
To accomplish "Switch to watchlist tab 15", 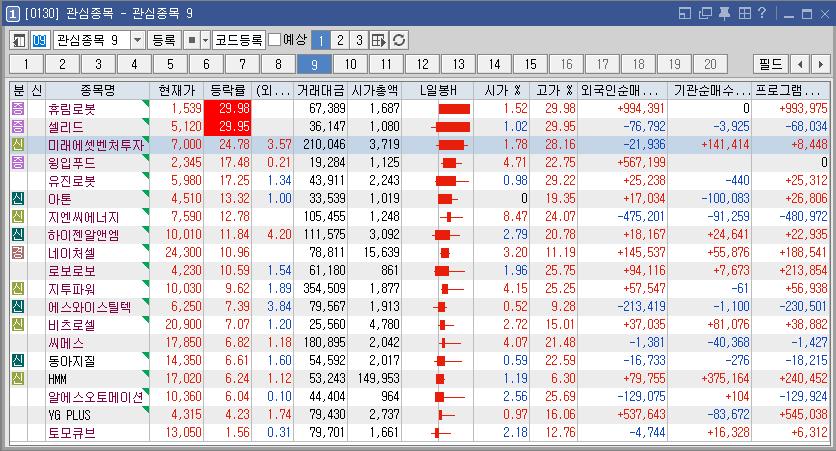I will [x=530, y=65].
